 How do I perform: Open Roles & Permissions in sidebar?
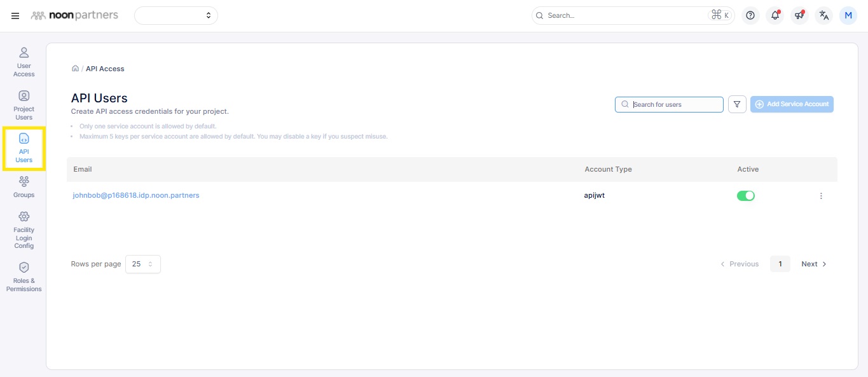pyautogui.click(x=24, y=276)
